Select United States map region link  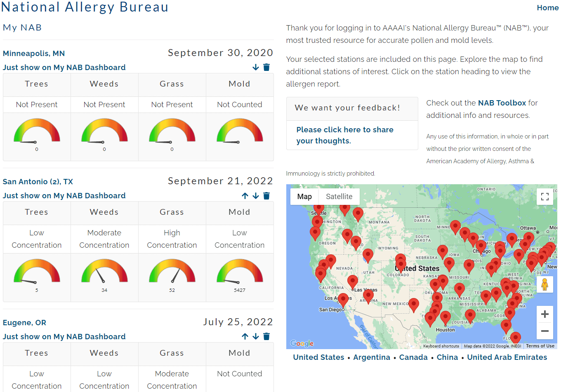[x=318, y=357]
